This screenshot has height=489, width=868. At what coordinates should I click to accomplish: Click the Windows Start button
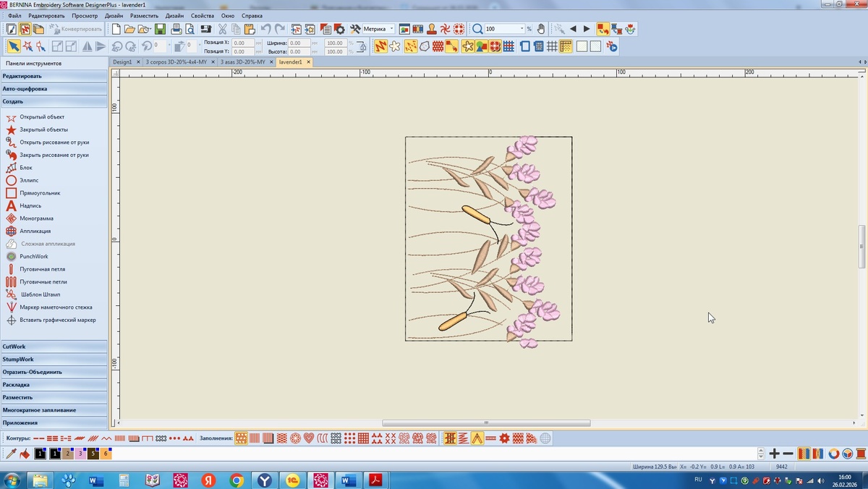(x=12, y=480)
